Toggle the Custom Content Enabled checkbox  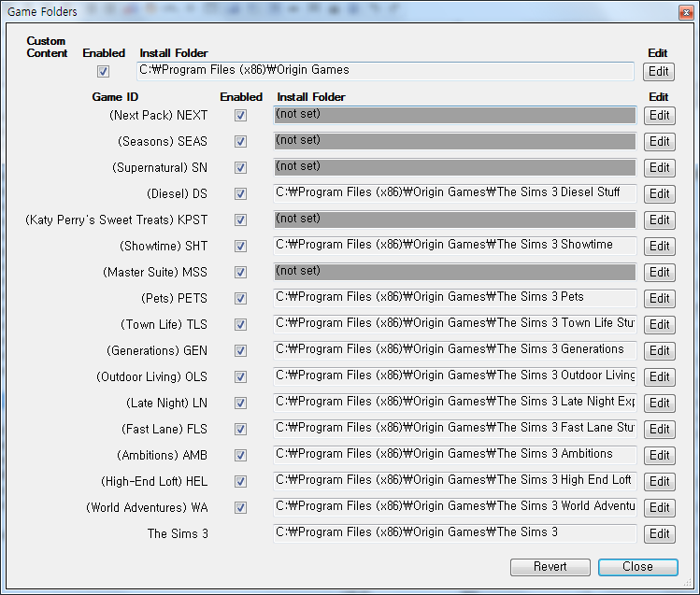point(103,71)
